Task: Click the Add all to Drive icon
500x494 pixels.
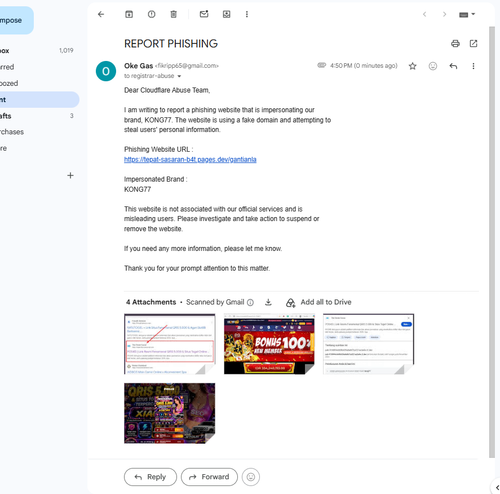Action: [290, 303]
